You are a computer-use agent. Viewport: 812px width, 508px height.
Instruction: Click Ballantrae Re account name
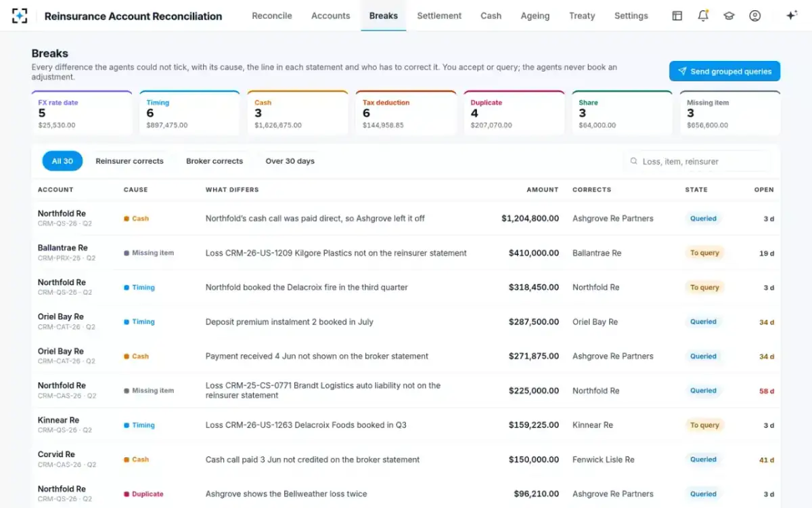click(62, 248)
